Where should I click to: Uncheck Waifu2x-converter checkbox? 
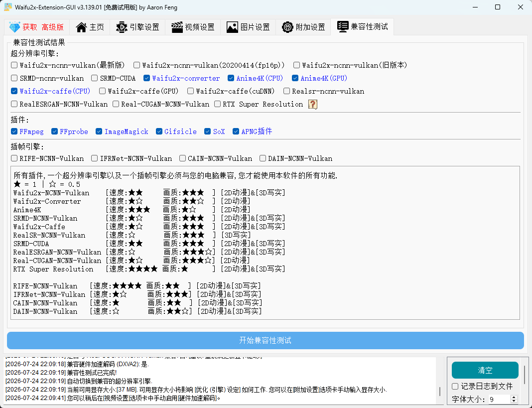pyautogui.click(x=146, y=78)
